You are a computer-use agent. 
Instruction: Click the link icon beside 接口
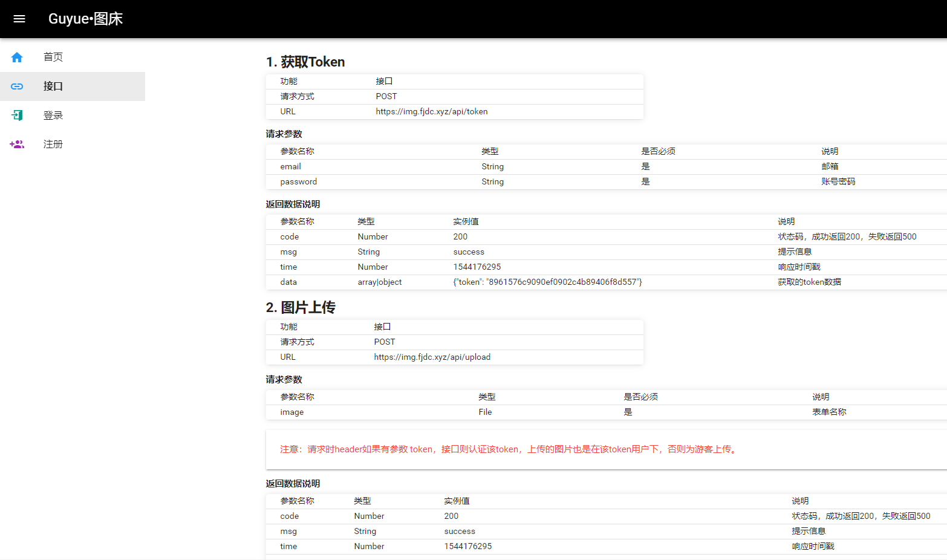pyautogui.click(x=17, y=86)
